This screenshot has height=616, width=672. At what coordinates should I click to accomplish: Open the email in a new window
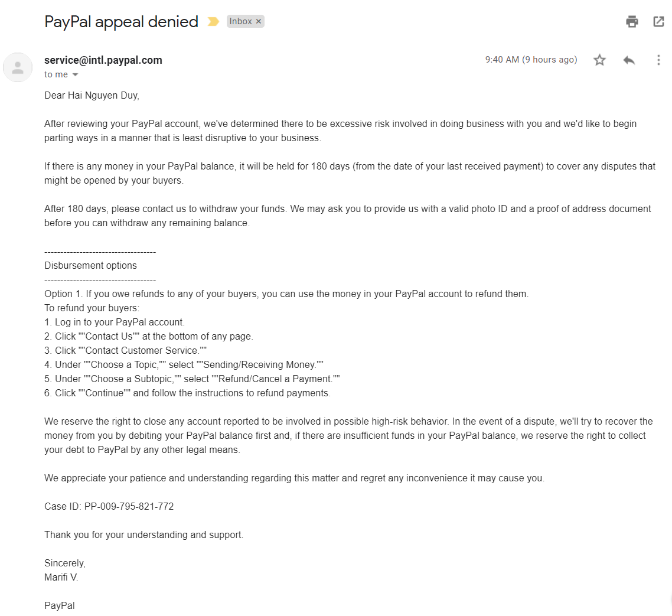click(x=658, y=22)
